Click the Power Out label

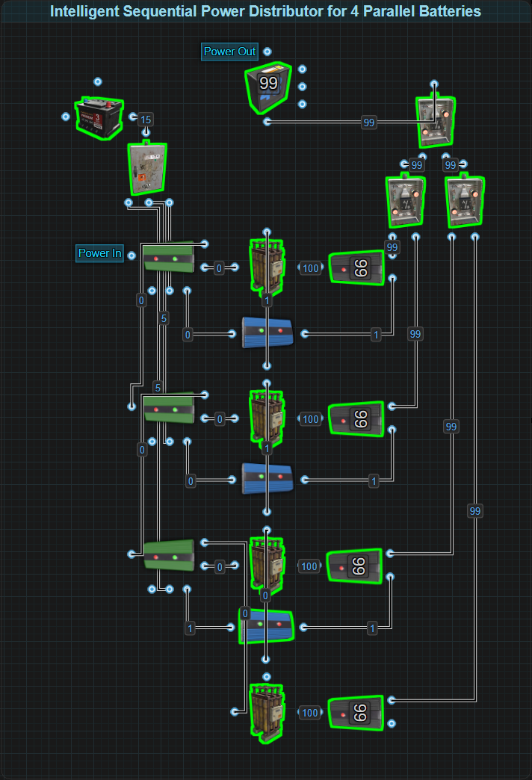click(229, 52)
